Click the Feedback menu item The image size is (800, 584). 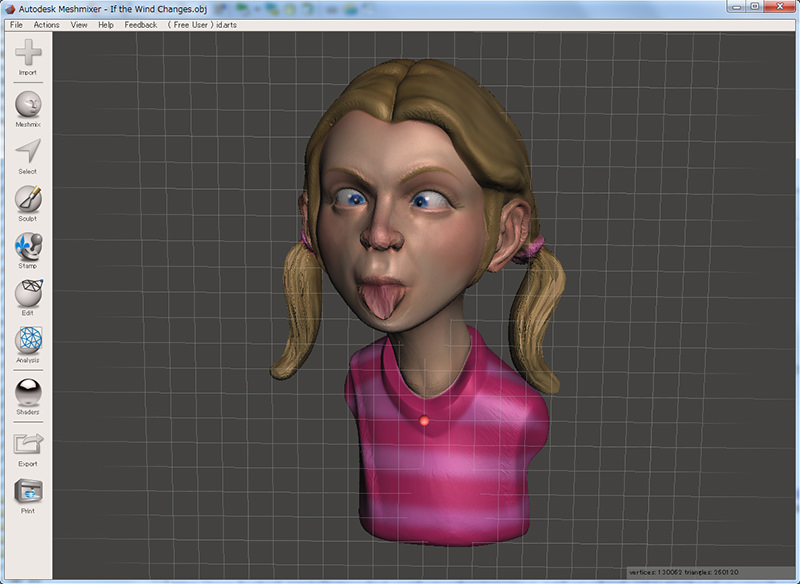pos(140,24)
